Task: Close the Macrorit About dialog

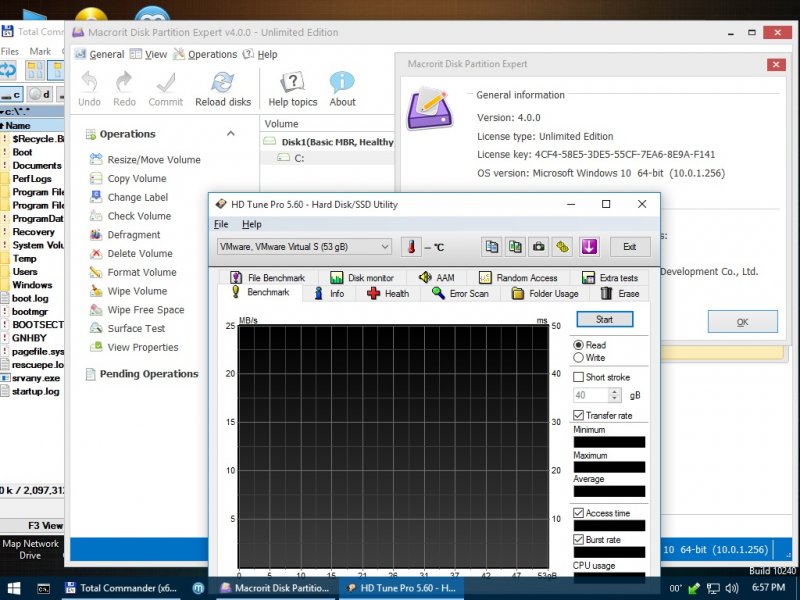Action: click(x=776, y=64)
